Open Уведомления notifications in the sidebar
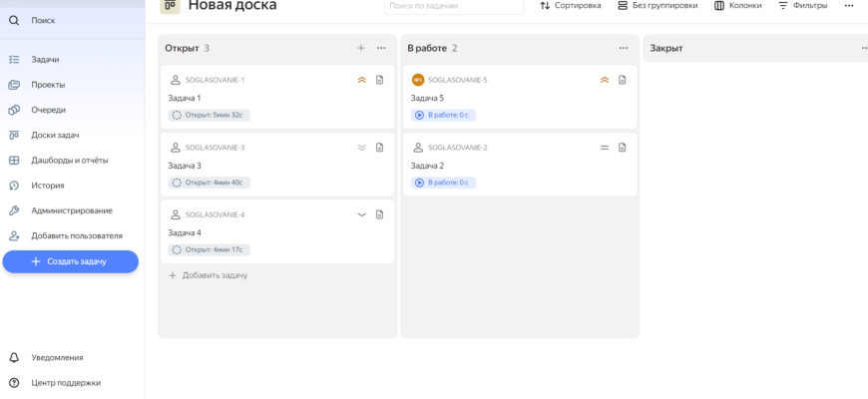 point(57,357)
